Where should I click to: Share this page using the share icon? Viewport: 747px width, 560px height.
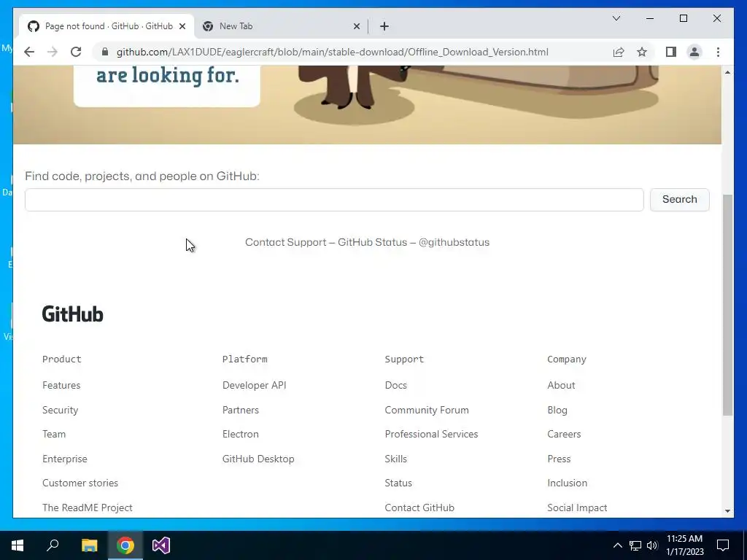[619, 52]
